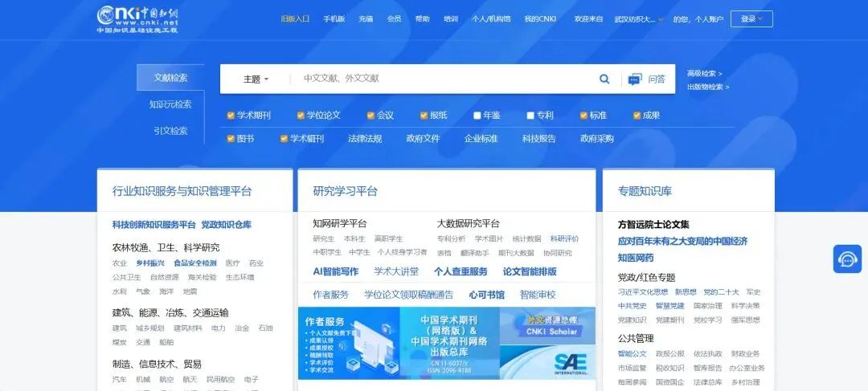
Task: Expand the 武汉纺织大 institution dropdown
Action: tap(639, 18)
